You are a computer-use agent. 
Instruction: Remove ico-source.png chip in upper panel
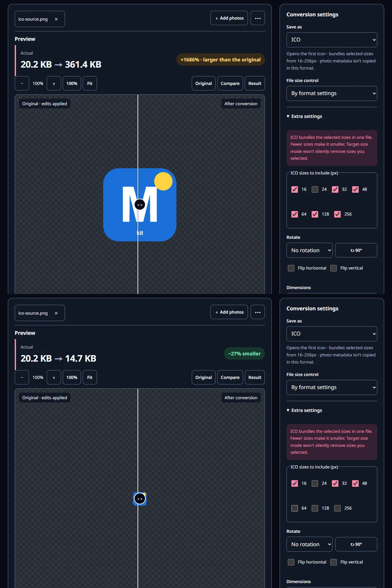pyautogui.click(x=56, y=19)
